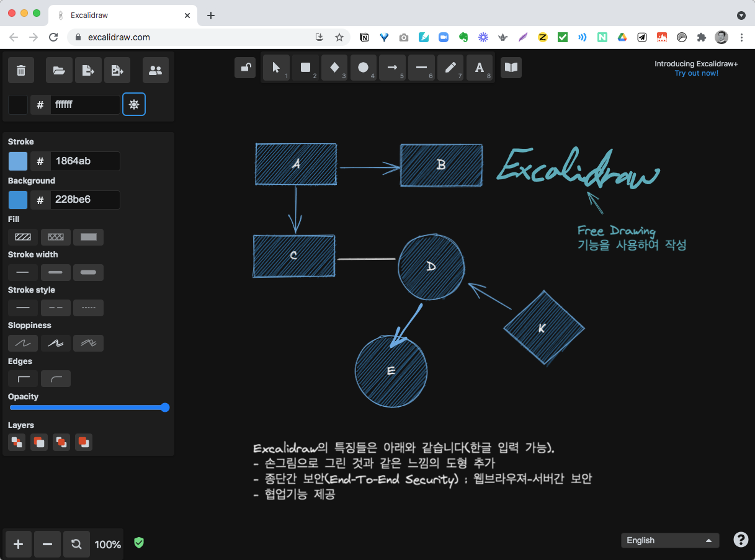Click the stroke hex field 1864ab
The height and width of the screenshot is (560, 755).
(84, 161)
